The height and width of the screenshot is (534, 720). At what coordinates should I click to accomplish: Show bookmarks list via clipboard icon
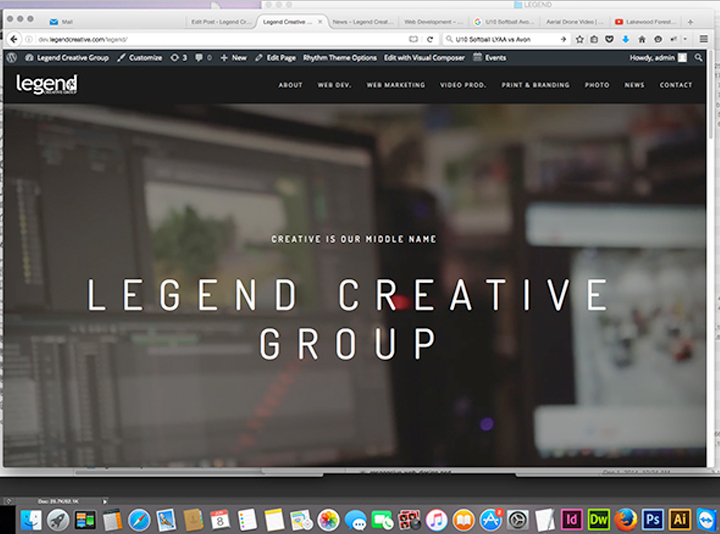[594, 39]
